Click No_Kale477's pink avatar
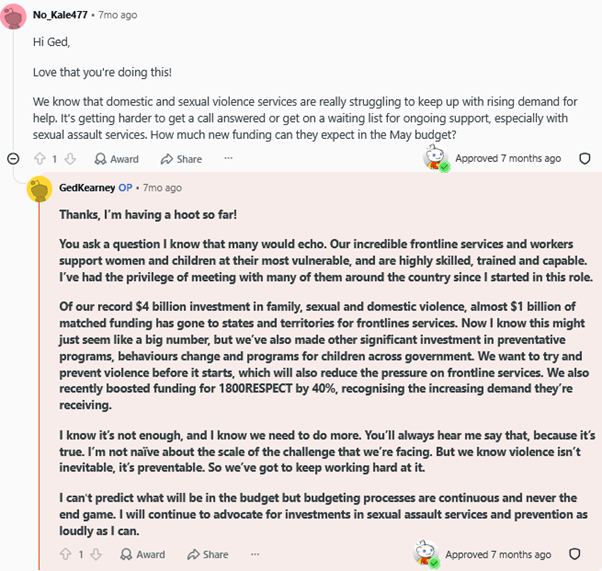The image size is (602, 571). (13, 16)
